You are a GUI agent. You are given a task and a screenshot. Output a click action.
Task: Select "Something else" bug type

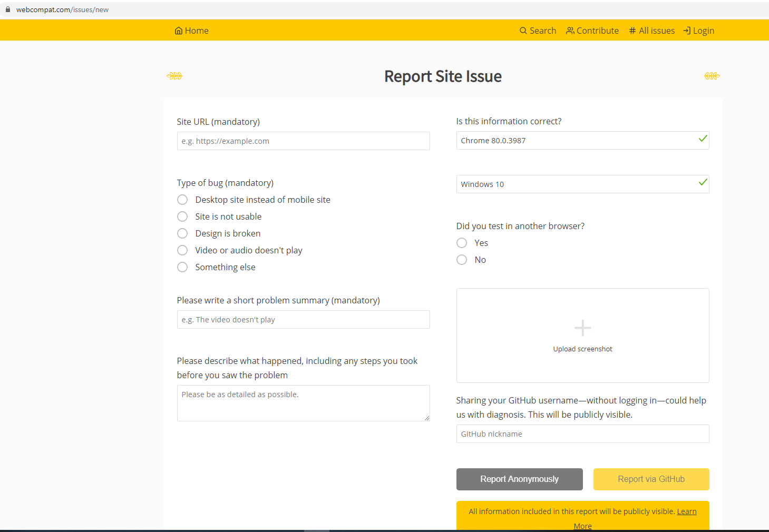[182, 267]
